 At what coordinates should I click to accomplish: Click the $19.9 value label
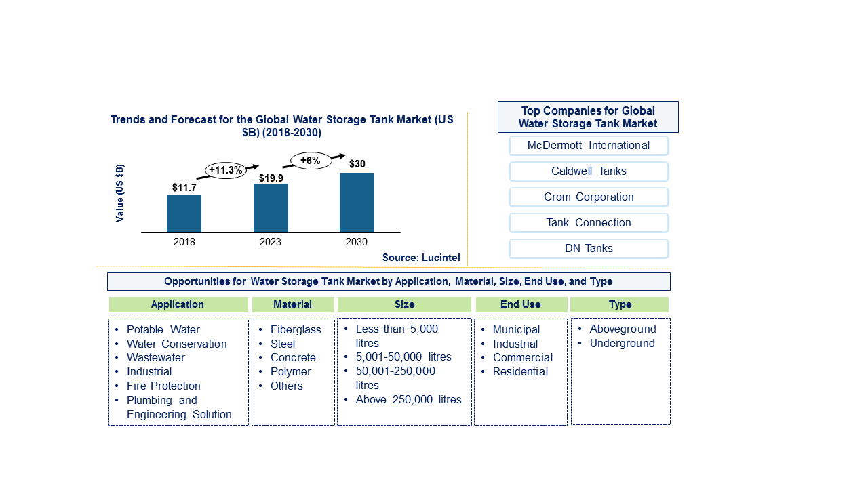click(271, 178)
